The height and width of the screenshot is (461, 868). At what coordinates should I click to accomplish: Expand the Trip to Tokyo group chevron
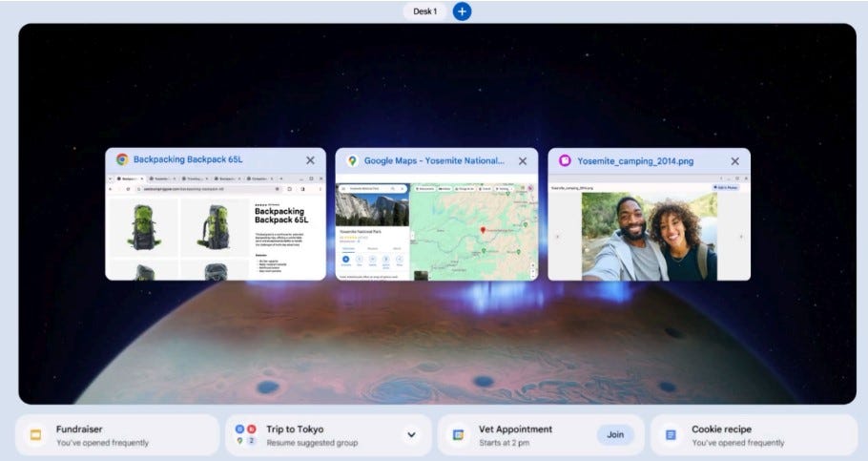click(x=411, y=435)
